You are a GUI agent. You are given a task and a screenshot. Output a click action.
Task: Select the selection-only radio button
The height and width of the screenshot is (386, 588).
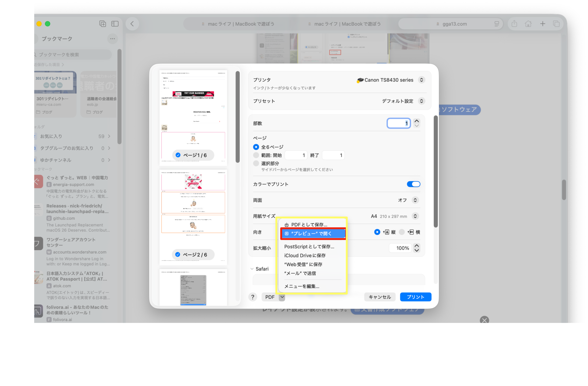pyautogui.click(x=256, y=163)
